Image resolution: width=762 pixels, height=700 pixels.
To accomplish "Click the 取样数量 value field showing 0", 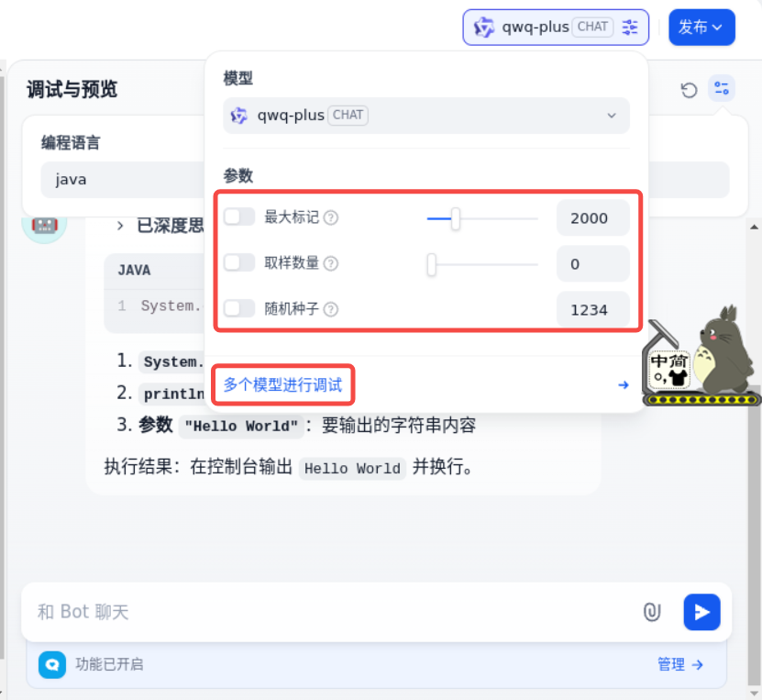I will click(593, 264).
